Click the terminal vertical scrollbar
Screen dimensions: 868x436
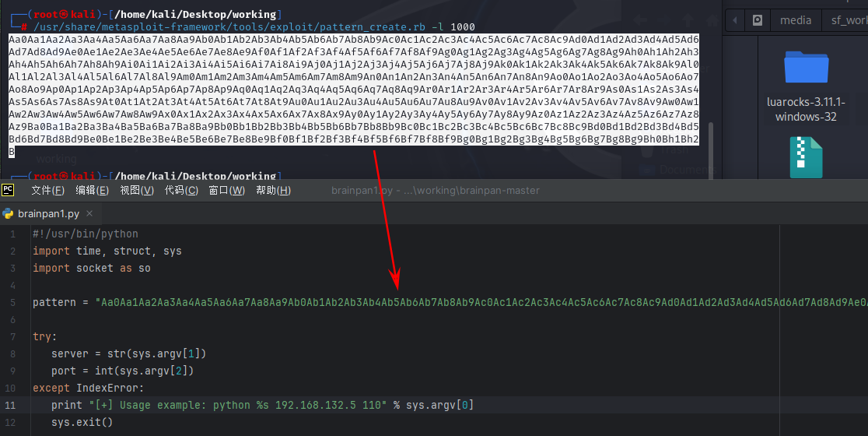[x=711, y=149]
